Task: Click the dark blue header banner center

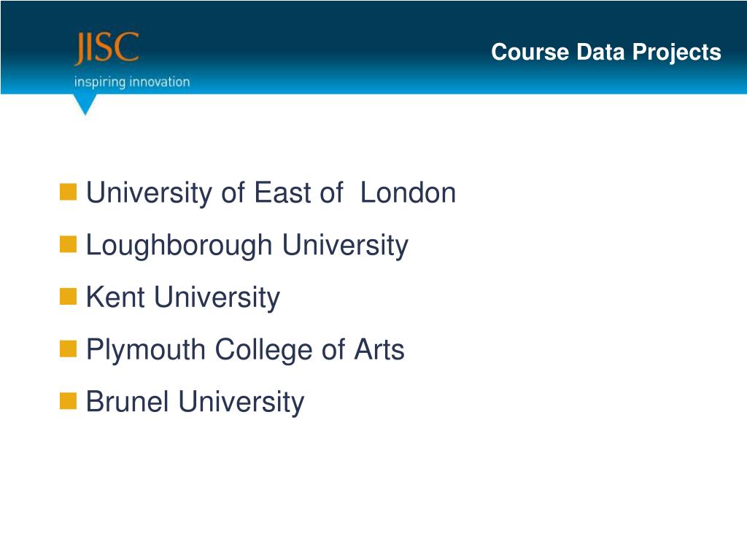Action: tap(373, 47)
